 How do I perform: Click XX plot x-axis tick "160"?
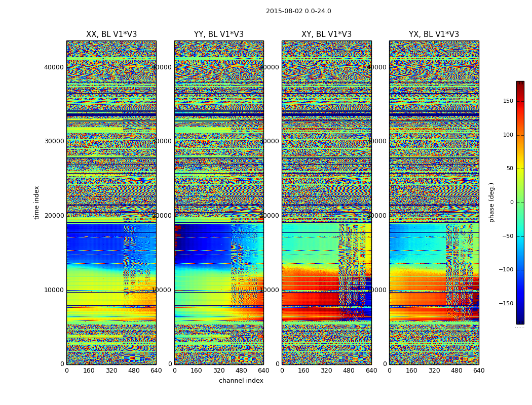pyautogui.click(x=89, y=371)
